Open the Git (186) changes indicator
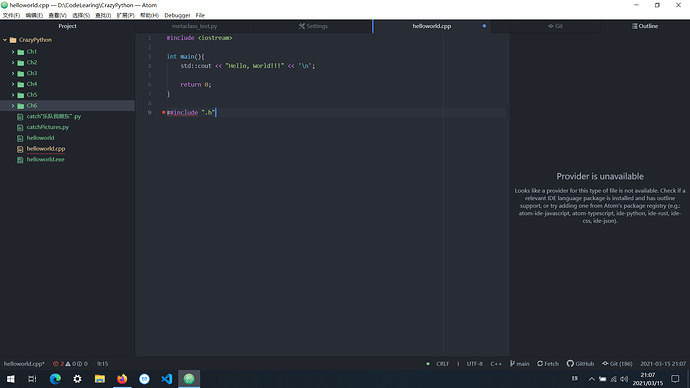 click(617, 364)
